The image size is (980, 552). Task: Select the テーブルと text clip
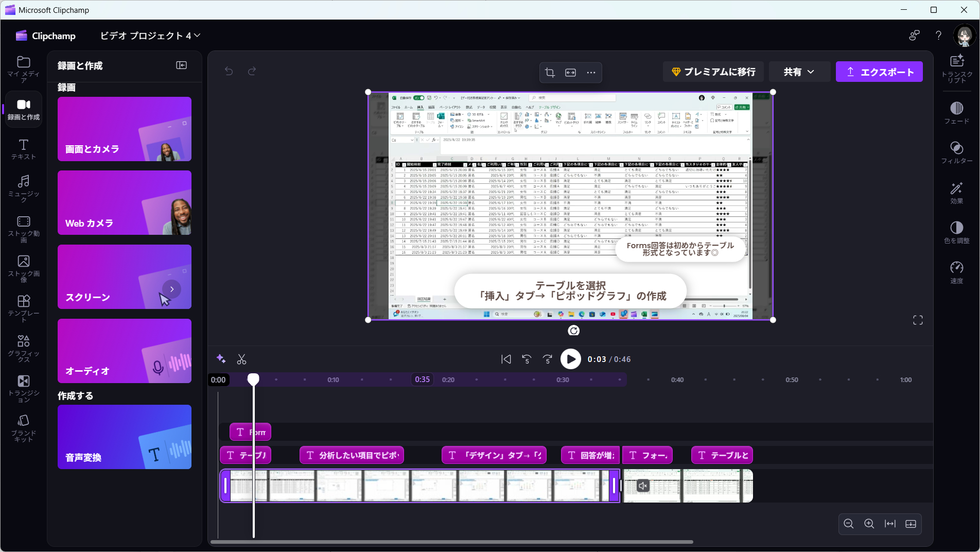click(x=722, y=455)
